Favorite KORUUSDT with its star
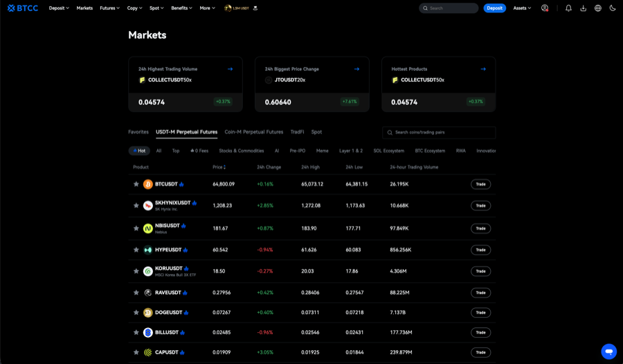Viewport: 623px width, 364px height. [136, 271]
